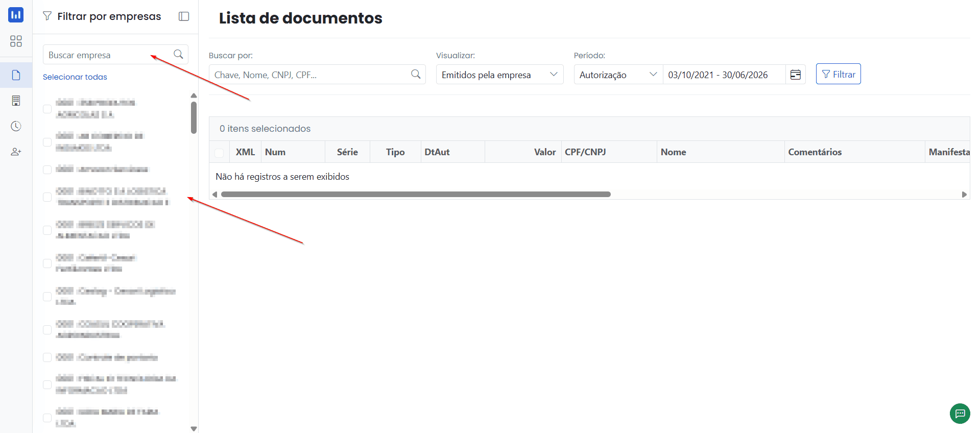Click the table horizontal scrollbar thumb

click(x=416, y=194)
